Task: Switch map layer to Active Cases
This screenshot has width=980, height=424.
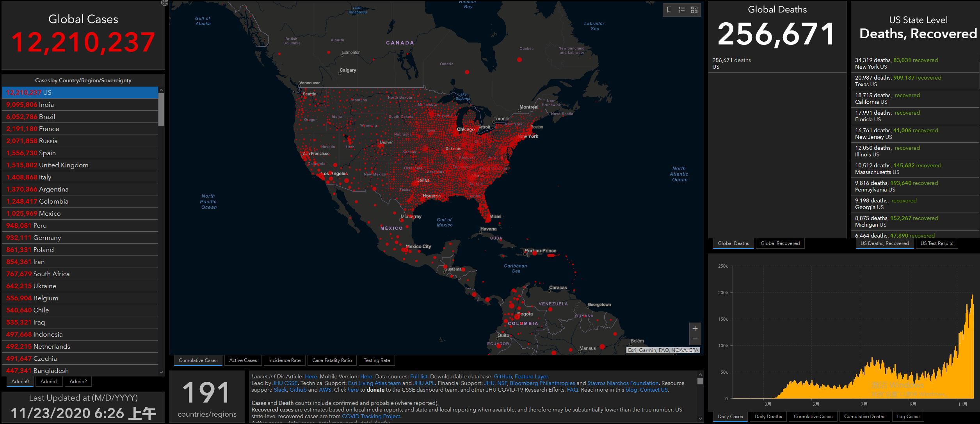Action: pyautogui.click(x=243, y=360)
